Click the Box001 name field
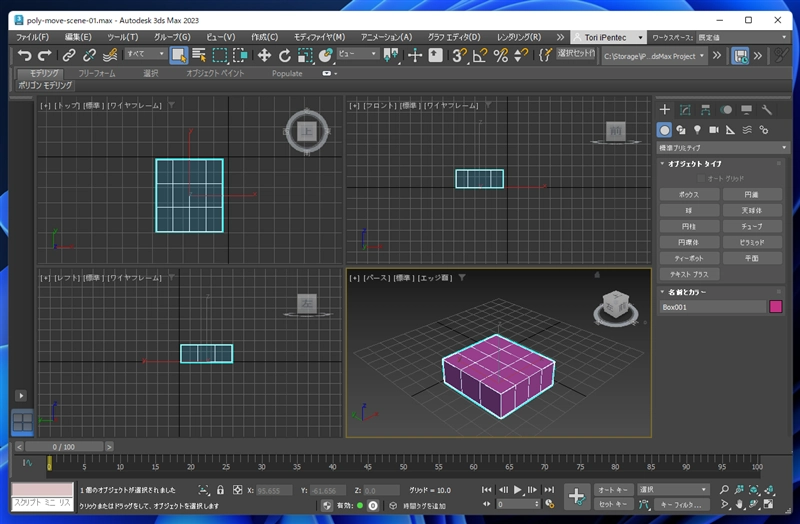This screenshot has height=524, width=800. tap(713, 307)
